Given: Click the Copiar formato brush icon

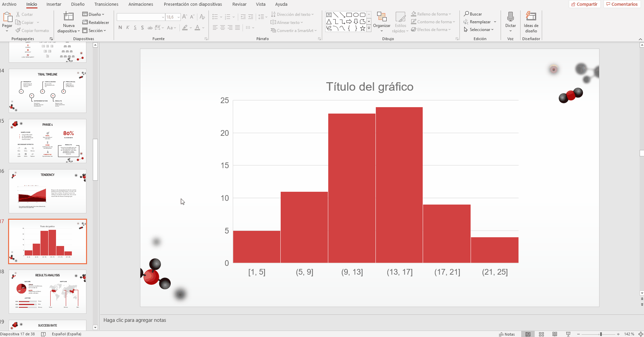Looking at the screenshot, I should coord(18,30).
